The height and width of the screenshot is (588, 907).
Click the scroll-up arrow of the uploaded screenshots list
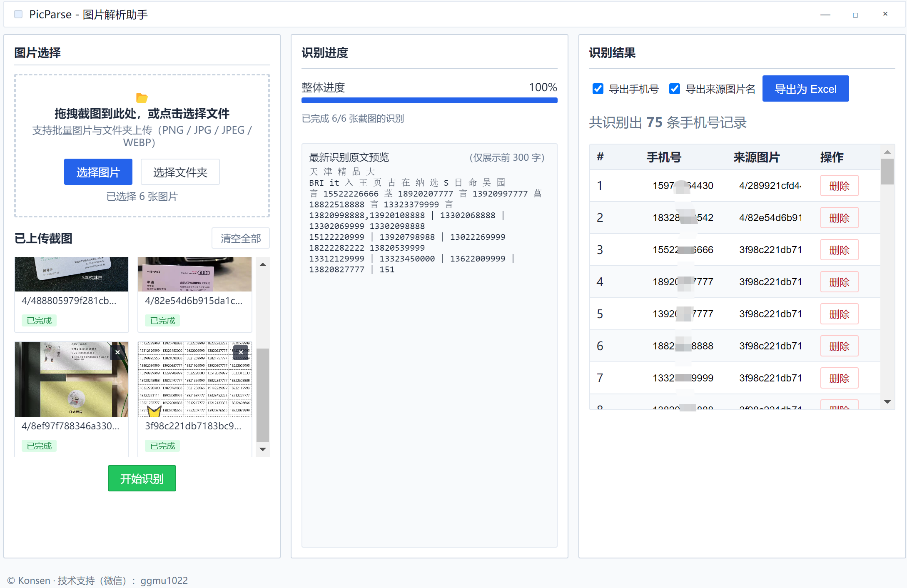pos(262,264)
